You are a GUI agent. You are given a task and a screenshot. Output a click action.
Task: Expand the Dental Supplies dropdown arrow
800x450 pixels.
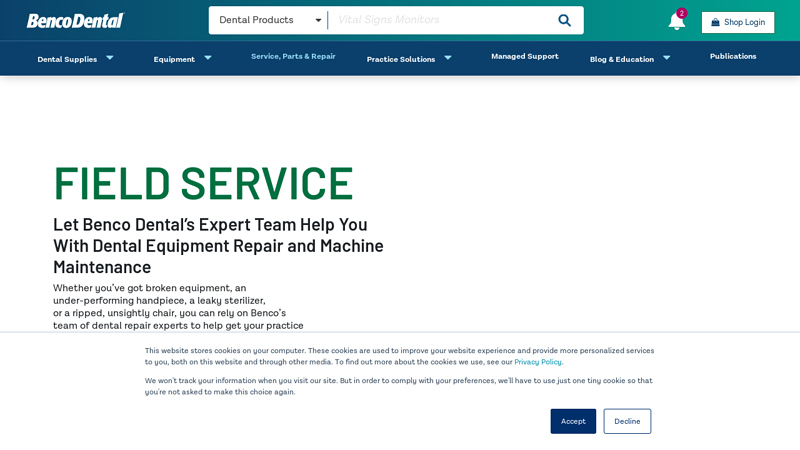(x=110, y=58)
